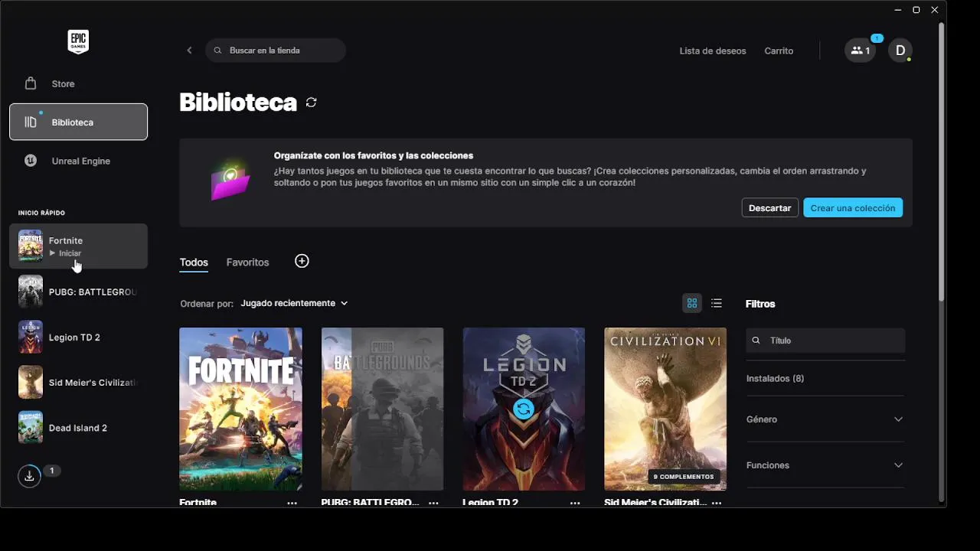Open the PUBG Battlegrounds cover thumbnail
This screenshot has width=980, height=551.
coord(382,409)
